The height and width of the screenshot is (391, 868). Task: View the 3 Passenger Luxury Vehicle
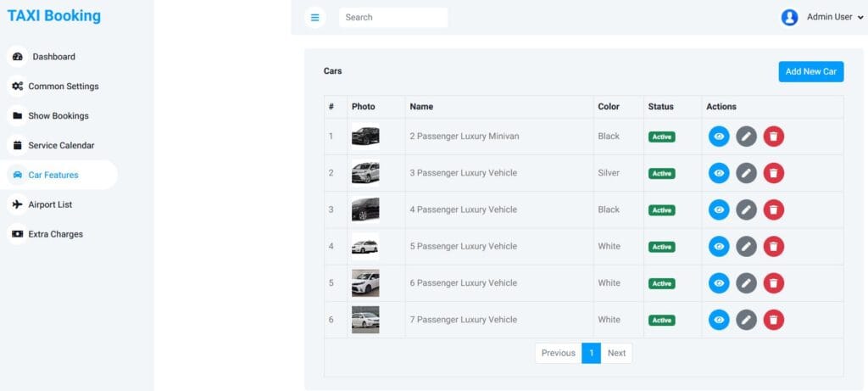tap(719, 173)
